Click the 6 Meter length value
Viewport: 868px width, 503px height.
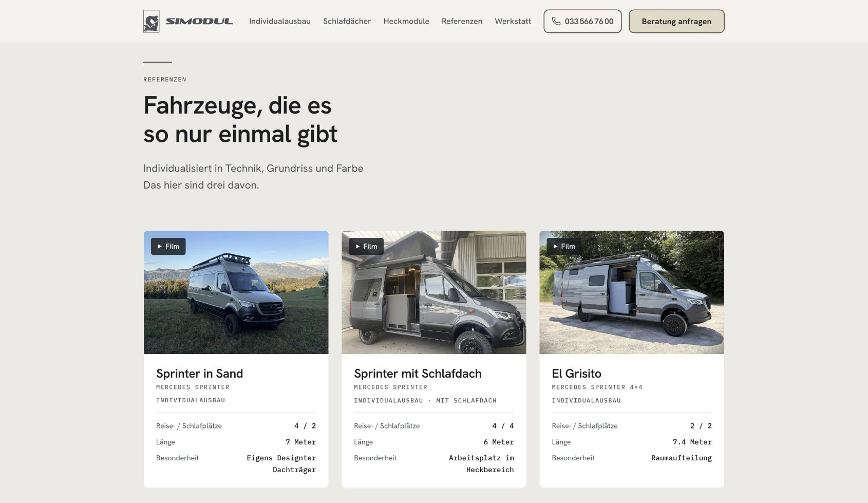pyautogui.click(x=498, y=442)
